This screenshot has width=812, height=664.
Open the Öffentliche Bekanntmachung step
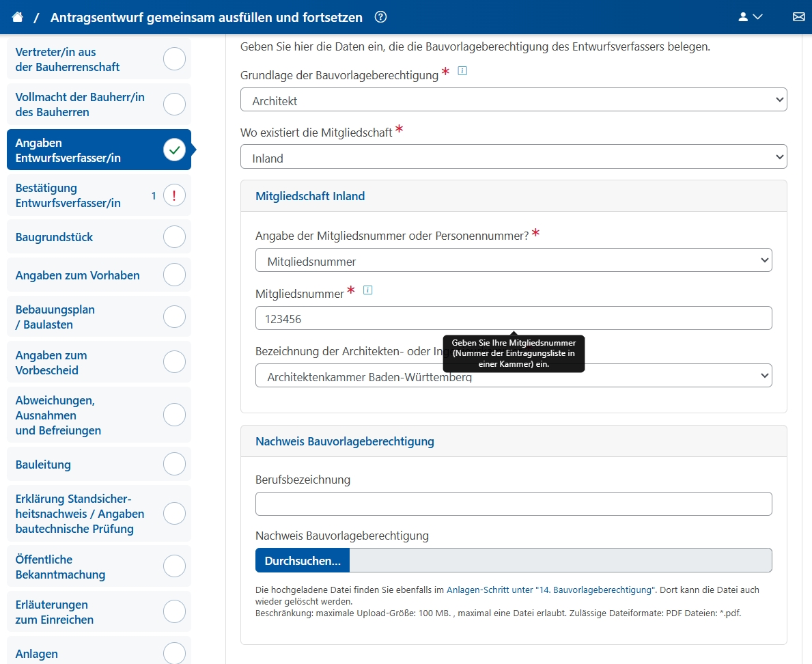coord(60,567)
